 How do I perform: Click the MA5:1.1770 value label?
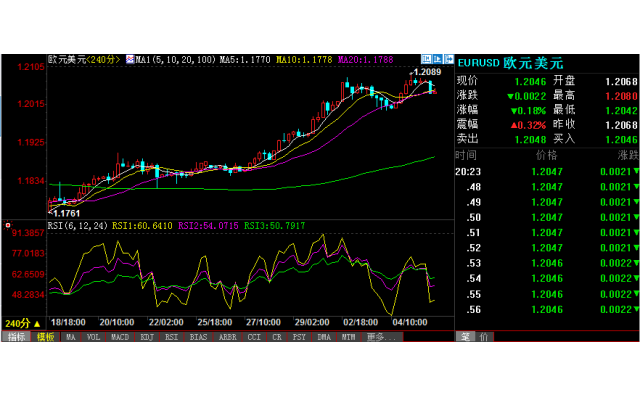(x=245, y=60)
